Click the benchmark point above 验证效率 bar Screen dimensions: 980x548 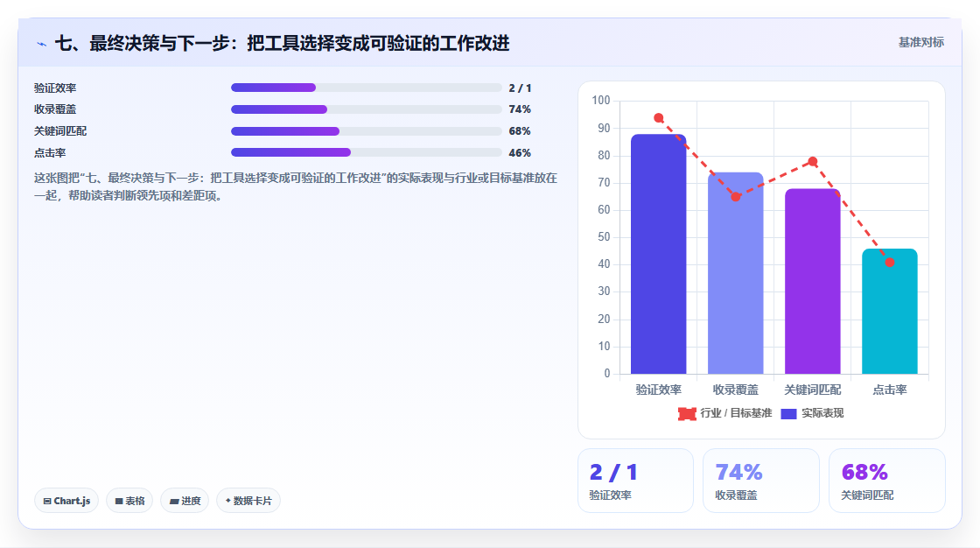(658, 117)
